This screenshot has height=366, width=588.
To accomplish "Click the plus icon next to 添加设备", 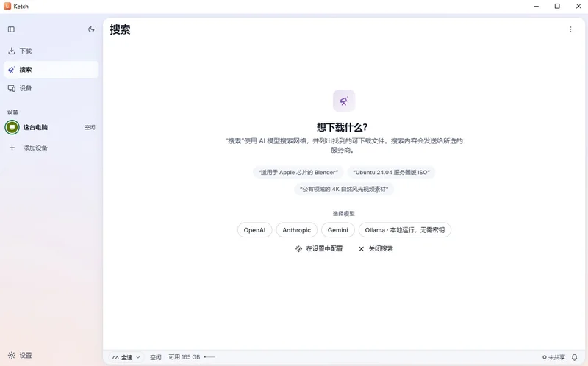I will point(12,148).
